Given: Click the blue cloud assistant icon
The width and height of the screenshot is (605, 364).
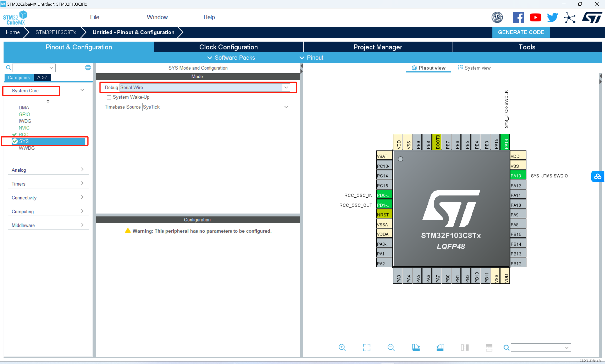Looking at the screenshot, I should click(x=598, y=176).
